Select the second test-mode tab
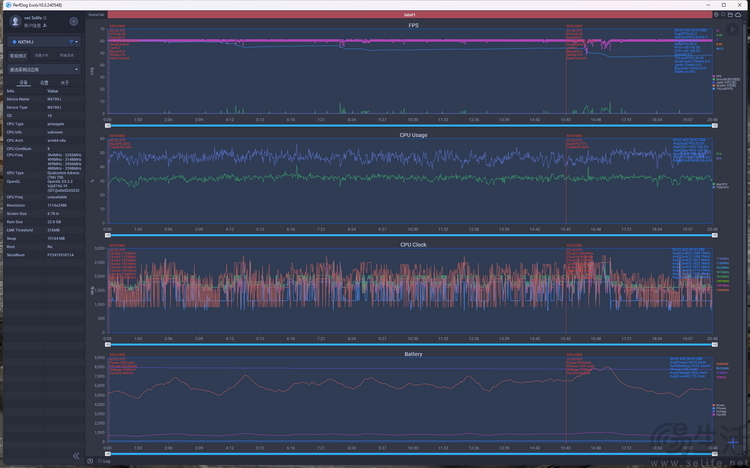This screenshot has height=468, width=750. (x=42, y=56)
